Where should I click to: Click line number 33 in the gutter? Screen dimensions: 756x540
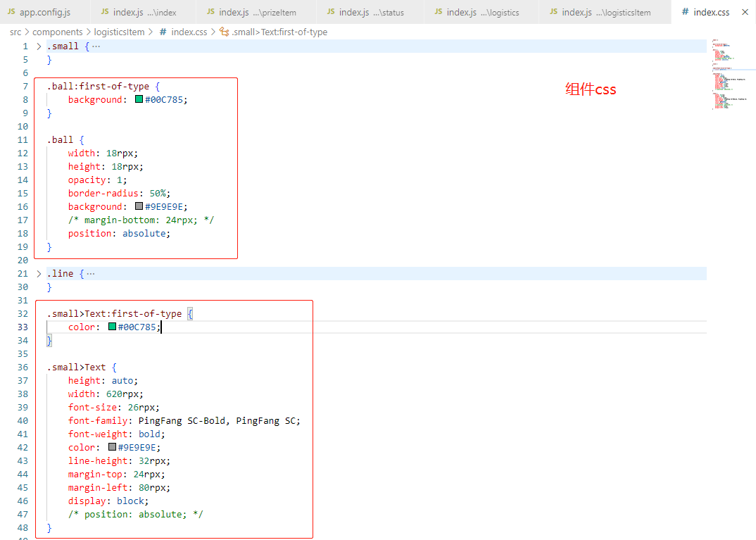(x=23, y=327)
